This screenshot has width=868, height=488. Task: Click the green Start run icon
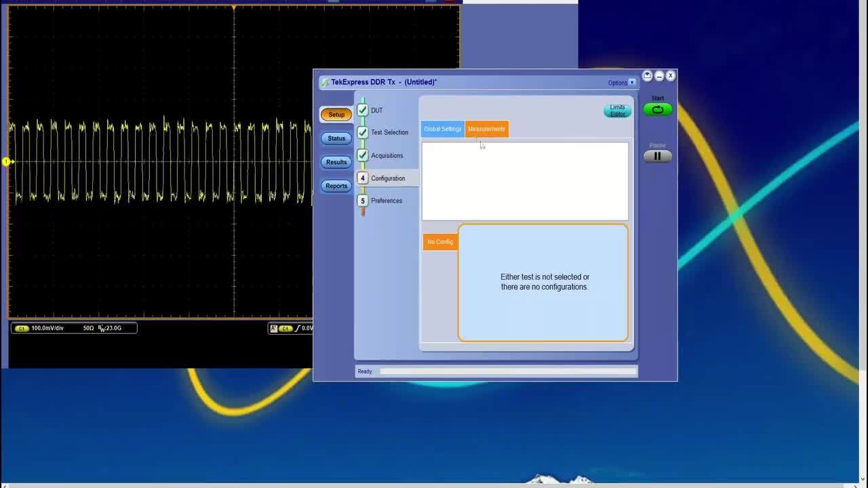[x=656, y=108]
